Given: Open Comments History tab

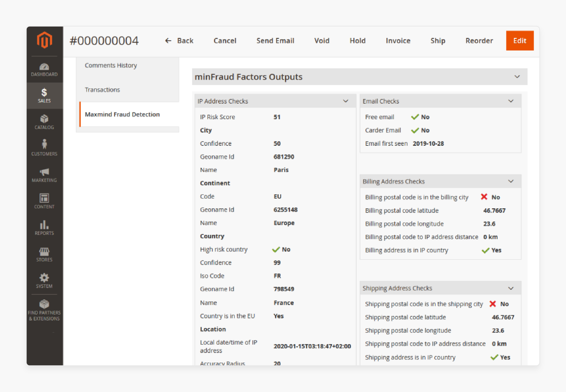Looking at the screenshot, I should [111, 65].
